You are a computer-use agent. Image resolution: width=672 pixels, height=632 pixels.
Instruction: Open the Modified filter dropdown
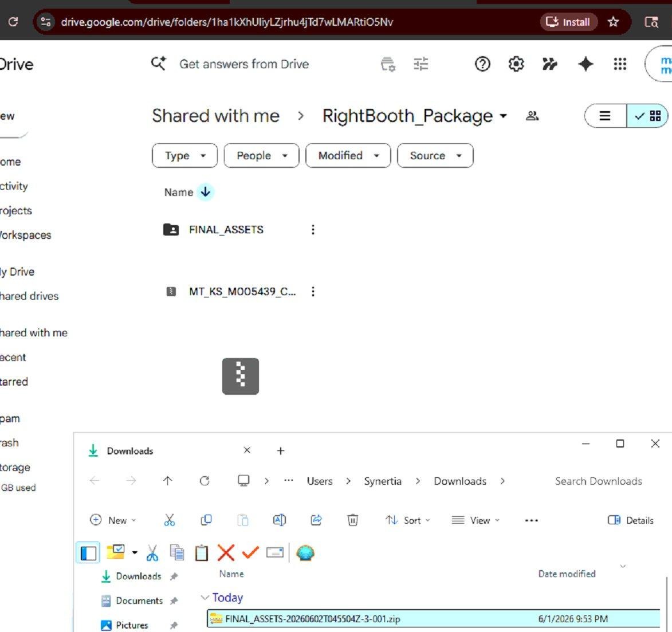pyautogui.click(x=348, y=156)
